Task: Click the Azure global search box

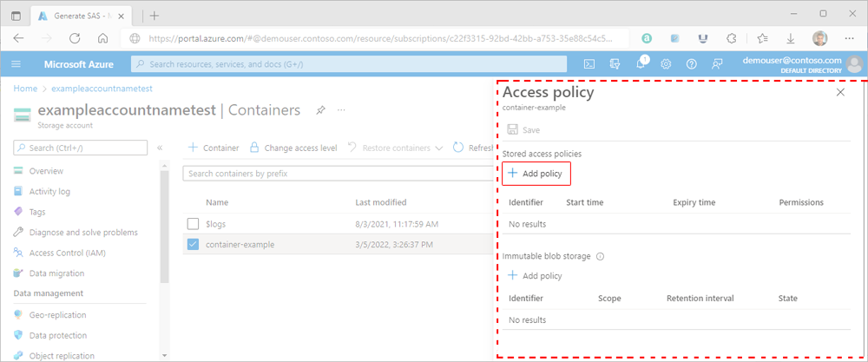Action: click(x=349, y=64)
